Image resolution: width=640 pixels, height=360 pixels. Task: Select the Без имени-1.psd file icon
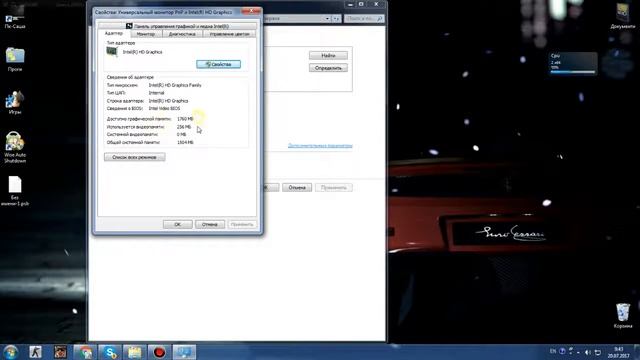(15, 191)
